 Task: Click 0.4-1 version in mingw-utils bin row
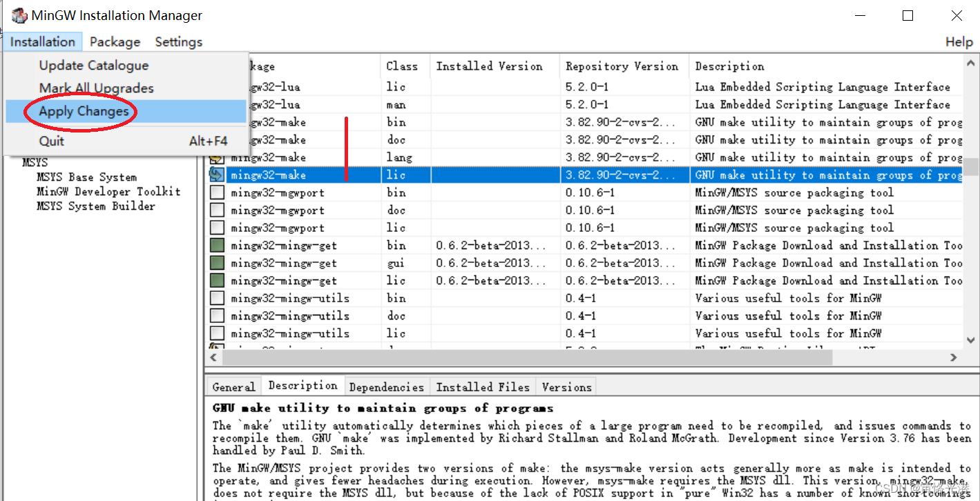coord(581,298)
